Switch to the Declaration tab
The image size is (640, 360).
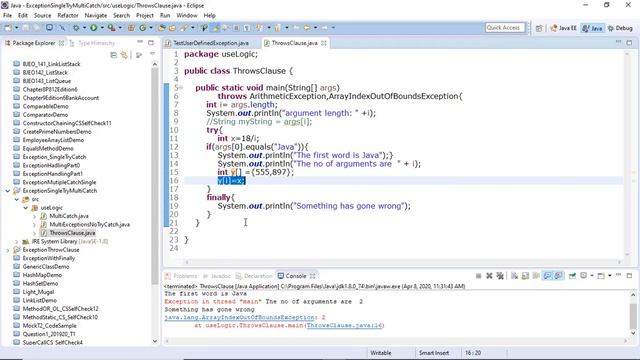(x=253, y=276)
